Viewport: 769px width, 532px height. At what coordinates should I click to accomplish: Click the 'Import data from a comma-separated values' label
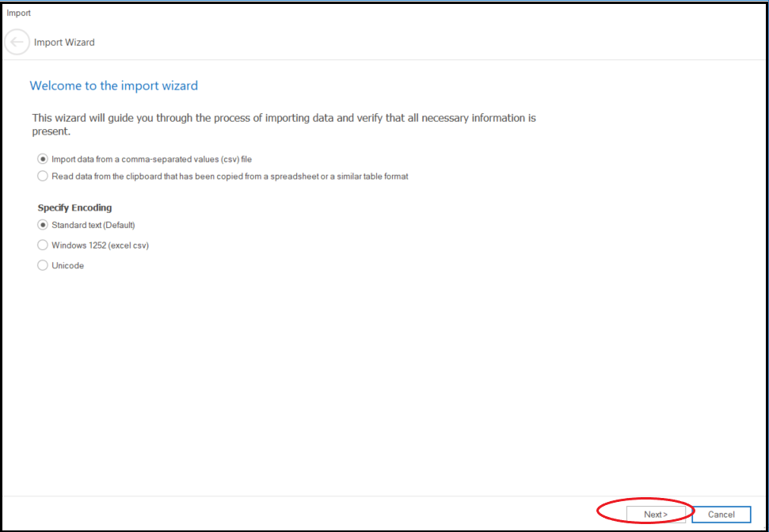tap(151, 159)
